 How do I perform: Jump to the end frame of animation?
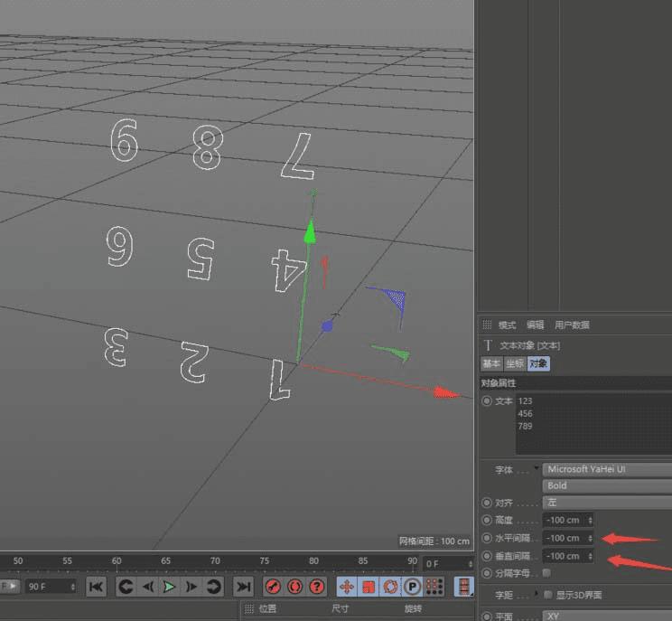click(243, 587)
